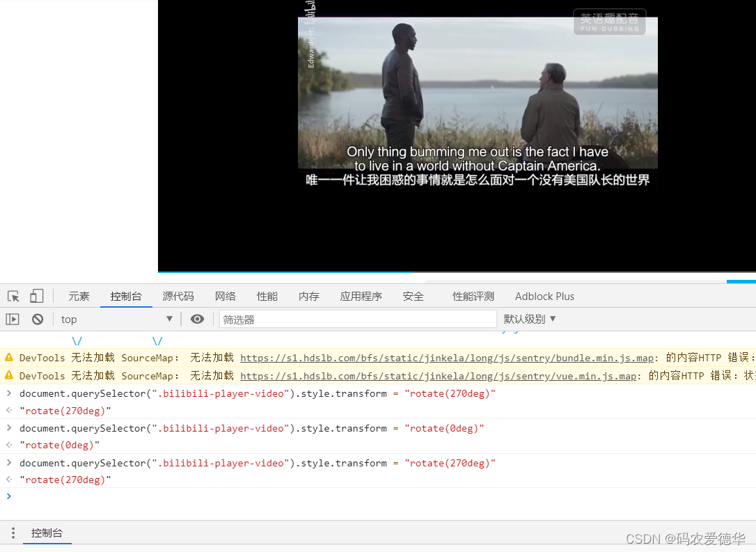Click the bundle.min.js.map warning triangle icon

point(8,357)
